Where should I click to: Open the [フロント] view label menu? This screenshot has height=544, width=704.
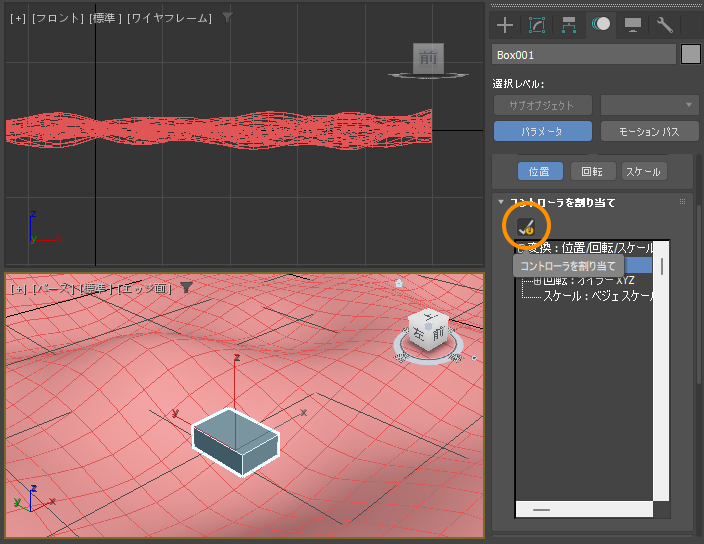point(58,18)
